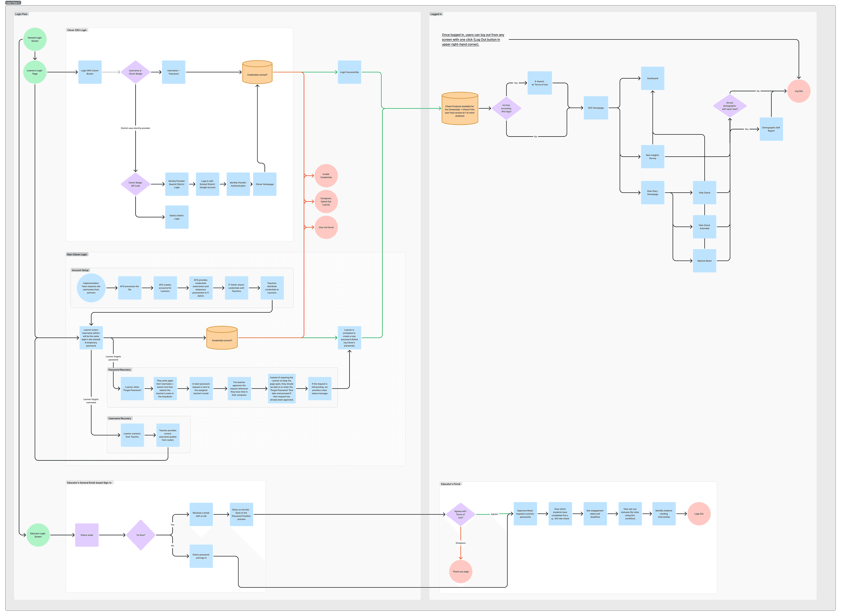Screen dimensions: 841x616
Task: Click the Annual demographic self-report due diamond
Action: 730,106
